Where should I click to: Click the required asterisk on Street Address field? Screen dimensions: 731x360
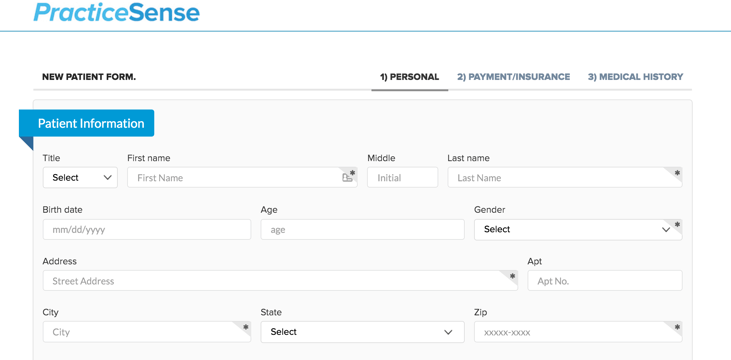(x=513, y=276)
